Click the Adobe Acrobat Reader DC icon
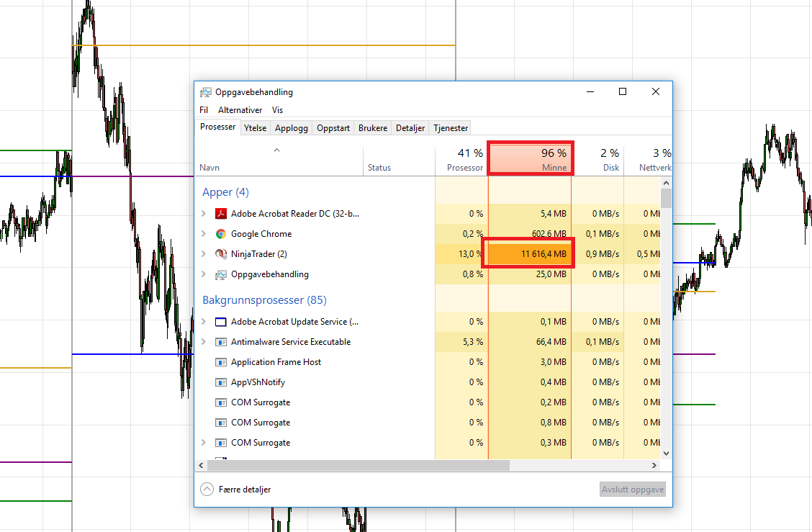This screenshot has width=812, height=532. [x=220, y=213]
